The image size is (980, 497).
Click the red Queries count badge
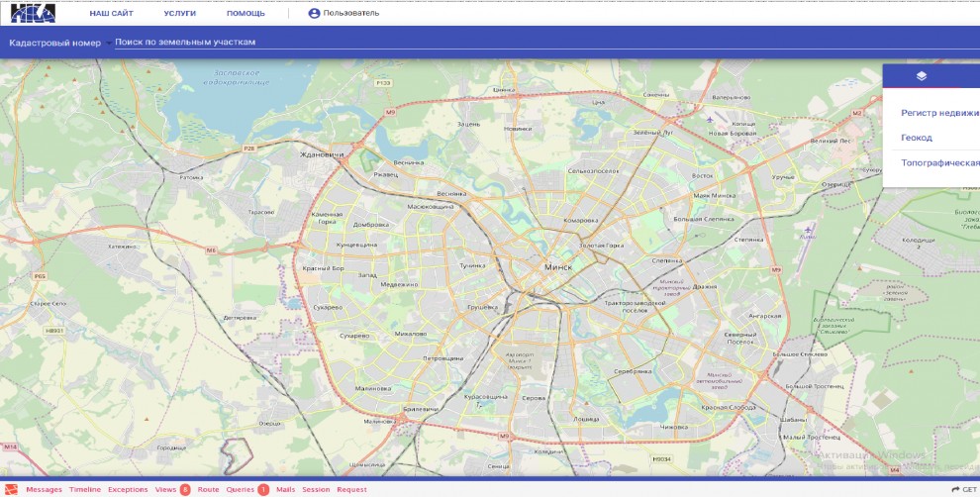click(x=263, y=489)
